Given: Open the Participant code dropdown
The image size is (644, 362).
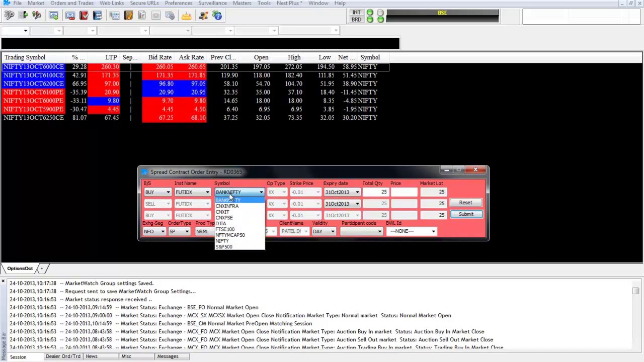Looking at the screenshot, I should pos(361,231).
